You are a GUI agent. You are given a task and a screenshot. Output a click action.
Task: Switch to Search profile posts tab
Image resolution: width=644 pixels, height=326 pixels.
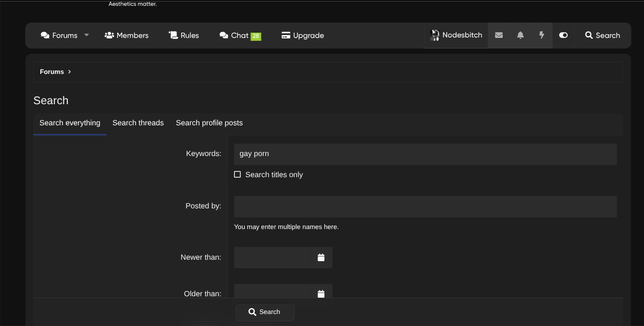[x=209, y=123]
